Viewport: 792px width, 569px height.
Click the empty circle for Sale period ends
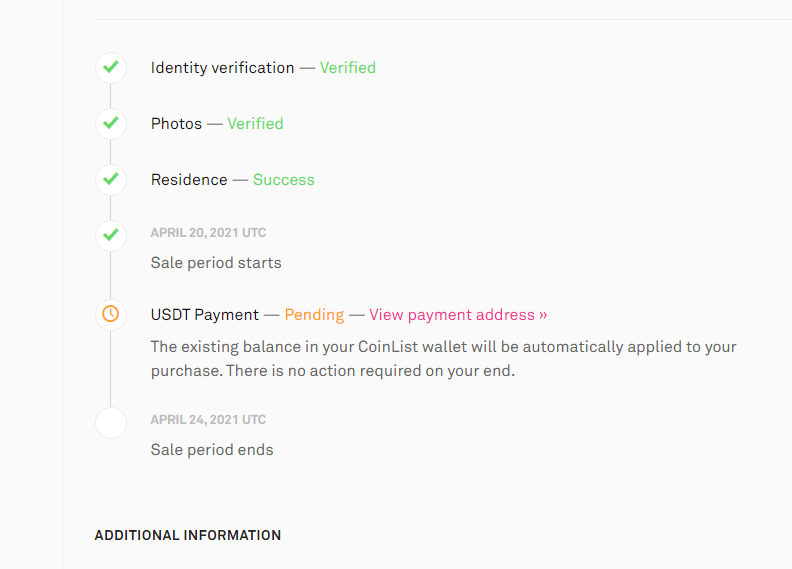111,423
